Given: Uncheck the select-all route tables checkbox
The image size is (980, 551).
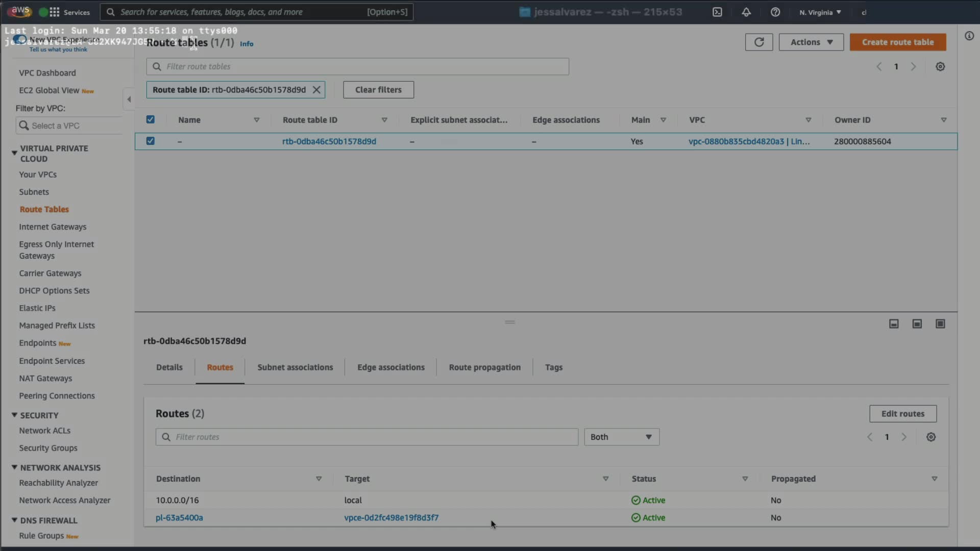Looking at the screenshot, I should click(150, 120).
